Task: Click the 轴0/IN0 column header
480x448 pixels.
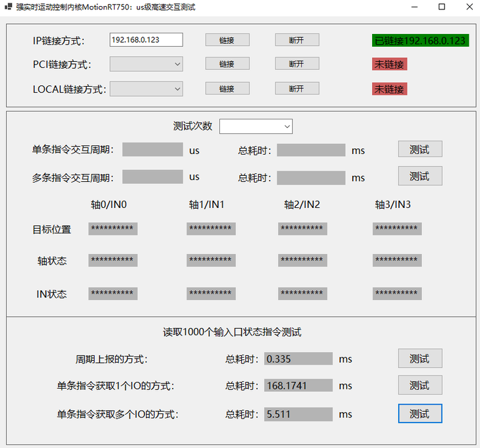Action: [109, 204]
